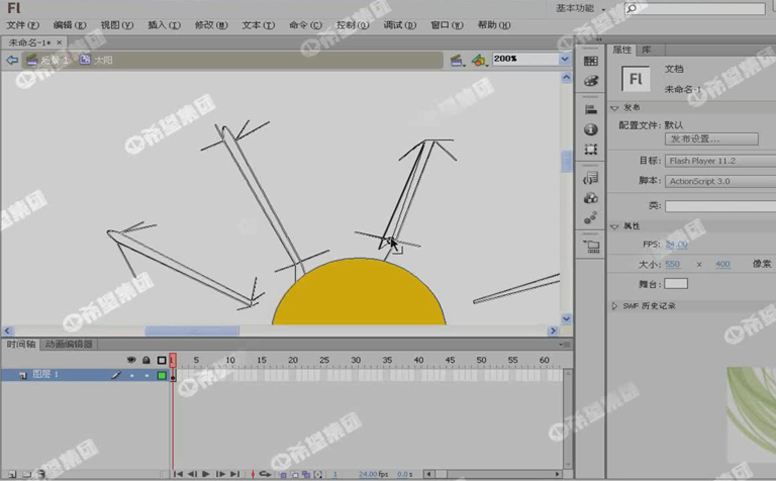The width and height of the screenshot is (776, 481).
Task: Toggle outline color square of 图层 1
Action: [x=161, y=375]
